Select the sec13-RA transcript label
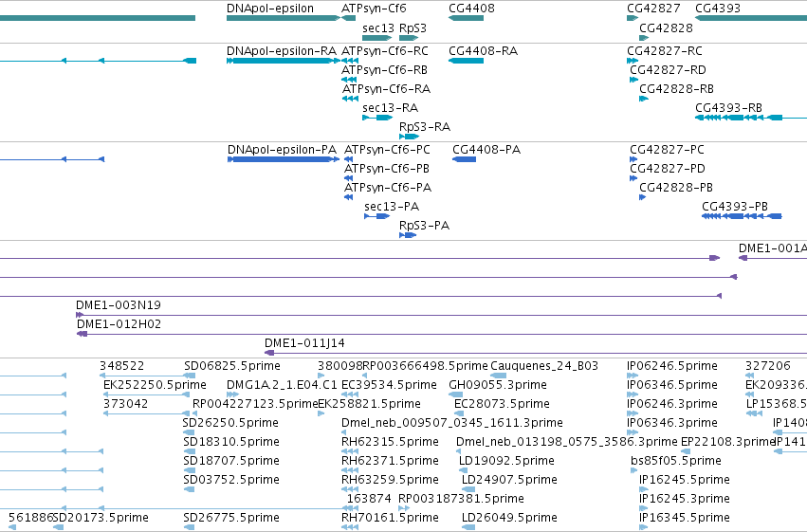The image size is (807, 532). pos(390,108)
